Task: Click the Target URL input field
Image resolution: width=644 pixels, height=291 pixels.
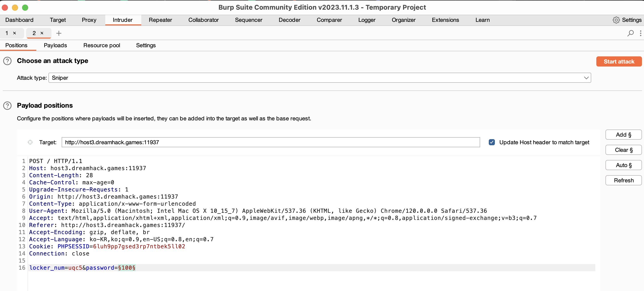Action: (271, 142)
